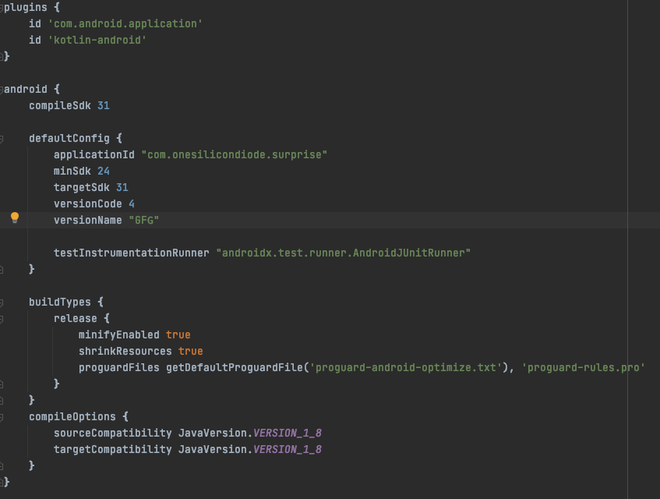
Task: Collapse the android block fold marker
Action: coord(3,88)
